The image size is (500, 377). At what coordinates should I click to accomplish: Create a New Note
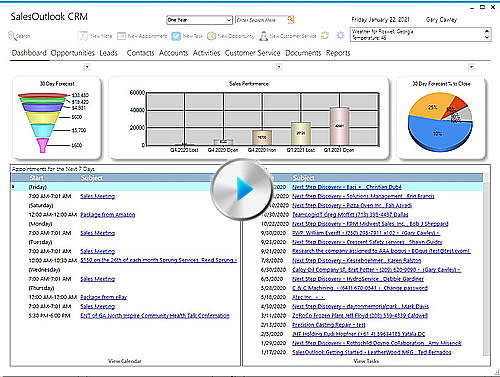pyautogui.click(x=95, y=36)
